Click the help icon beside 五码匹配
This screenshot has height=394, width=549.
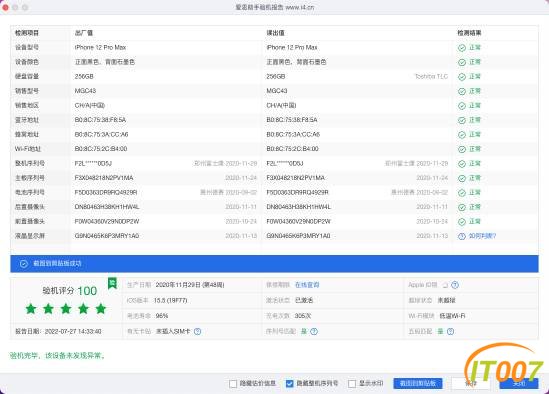[x=451, y=331]
